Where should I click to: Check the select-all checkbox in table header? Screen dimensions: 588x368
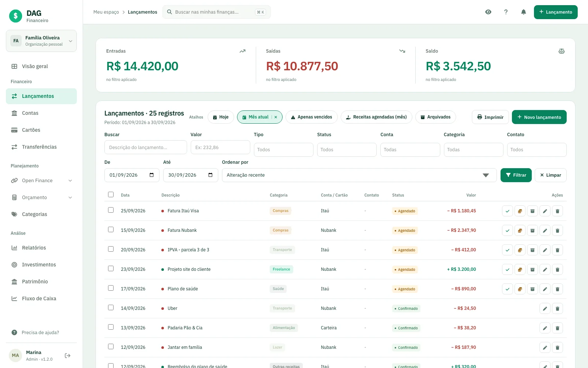[111, 194]
